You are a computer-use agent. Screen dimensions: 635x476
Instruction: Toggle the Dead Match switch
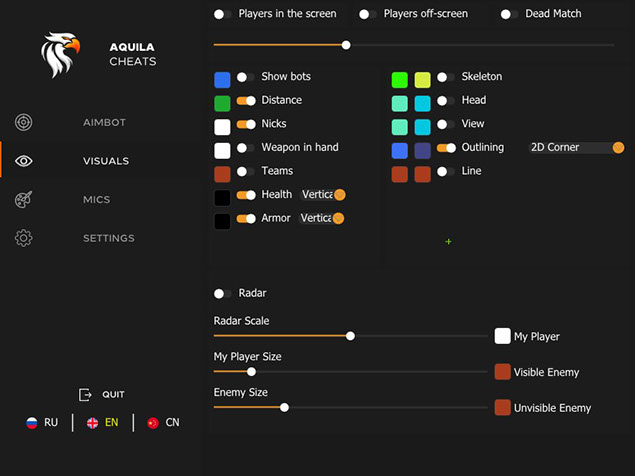click(x=509, y=15)
